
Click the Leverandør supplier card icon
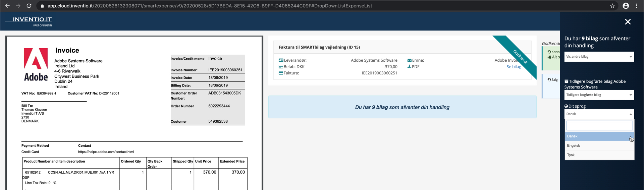click(281, 60)
